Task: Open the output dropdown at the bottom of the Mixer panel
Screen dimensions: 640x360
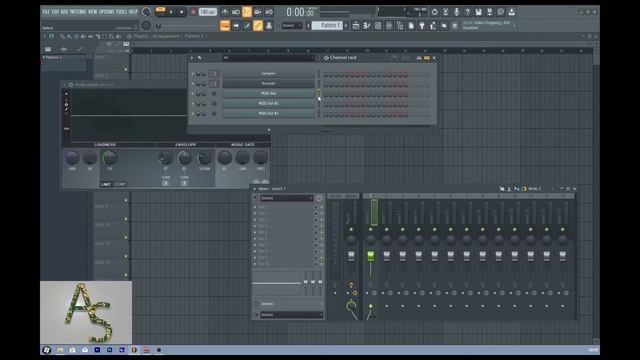Action: 291,315
